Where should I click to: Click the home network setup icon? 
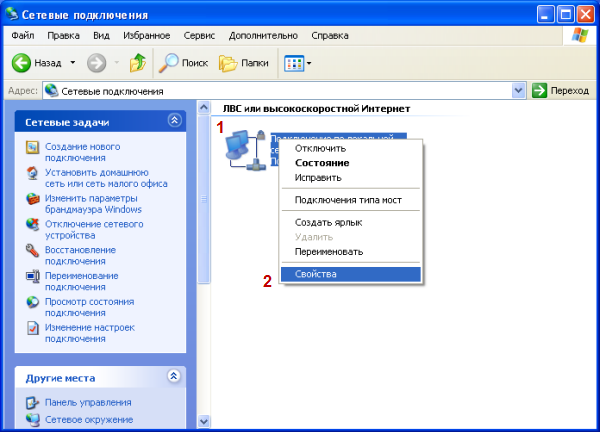(32, 173)
